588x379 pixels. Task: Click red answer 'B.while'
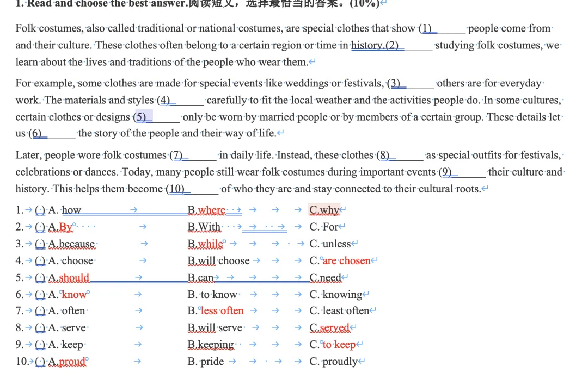[205, 244]
